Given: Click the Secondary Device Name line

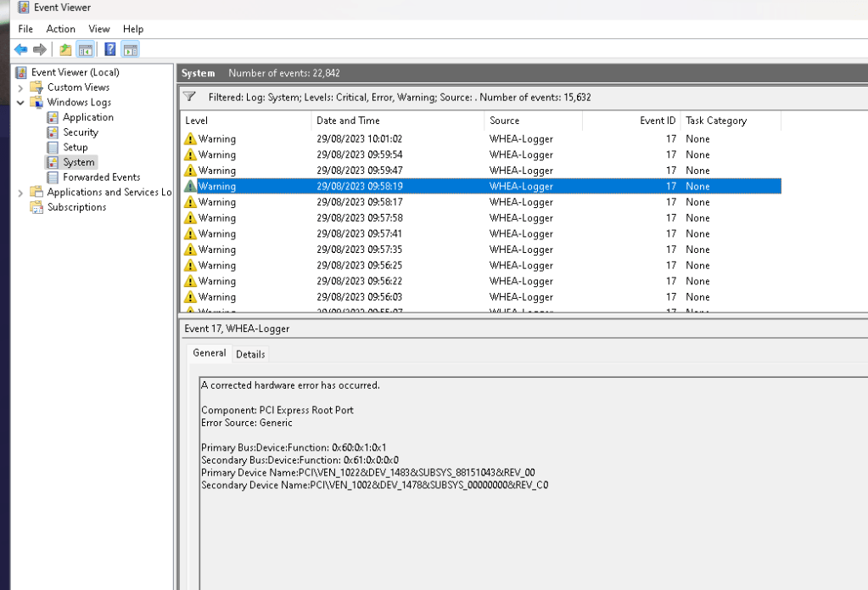Looking at the screenshot, I should 375,486.
